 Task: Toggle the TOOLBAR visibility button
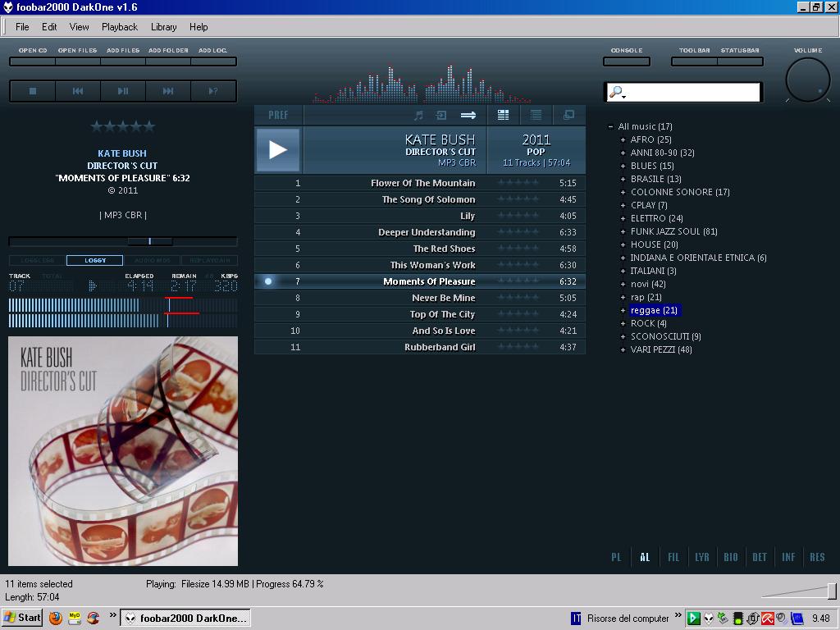pos(694,62)
